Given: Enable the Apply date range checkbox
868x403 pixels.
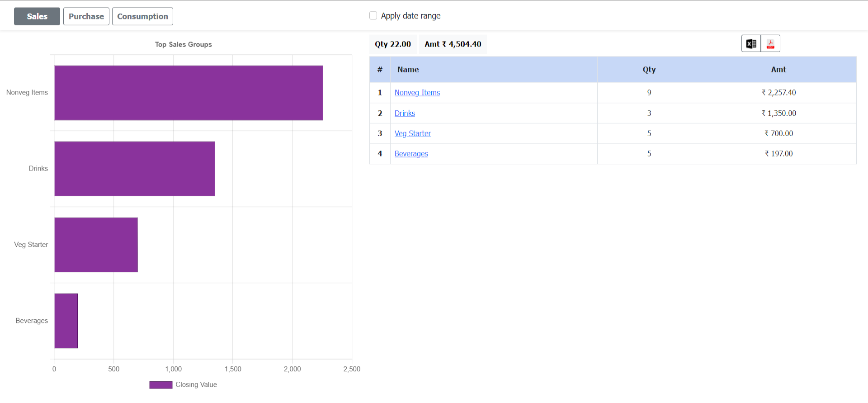Looking at the screenshot, I should [x=373, y=16].
